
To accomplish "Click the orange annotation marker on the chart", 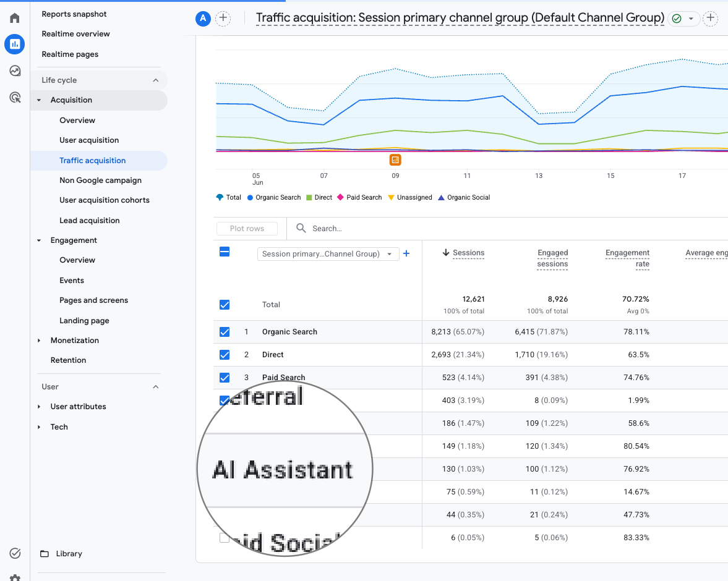I will [x=395, y=159].
